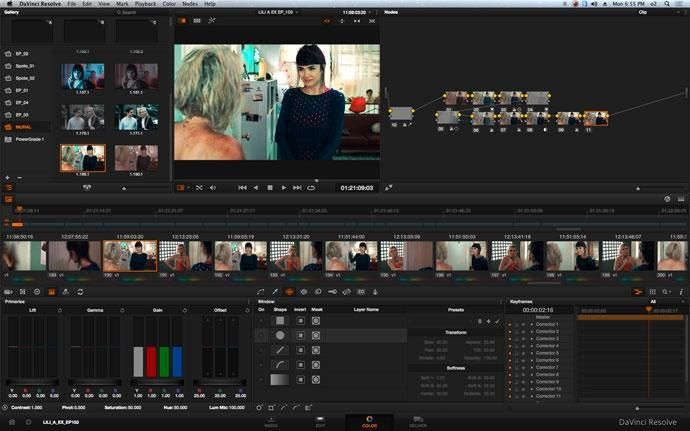
Task: Add a new gallery album with plus button
Action: (7, 177)
